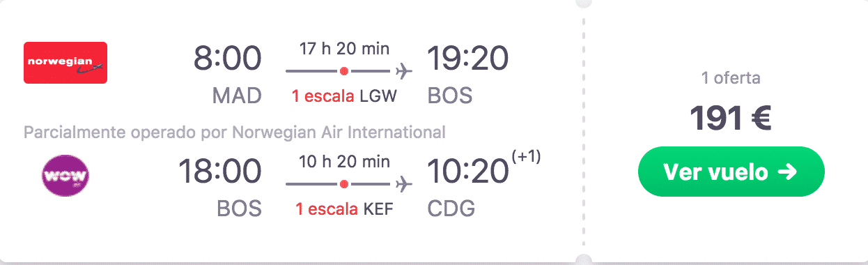Click the 10 h 20 min duration
The height and width of the screenshot is (265, 868).
[x=344, y=161]
